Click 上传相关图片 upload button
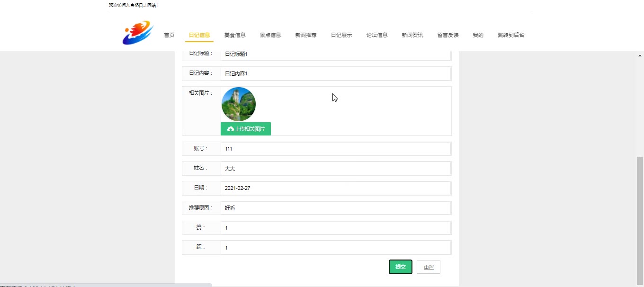This screenshot has width=644, height=287. (x=246, y=129)
